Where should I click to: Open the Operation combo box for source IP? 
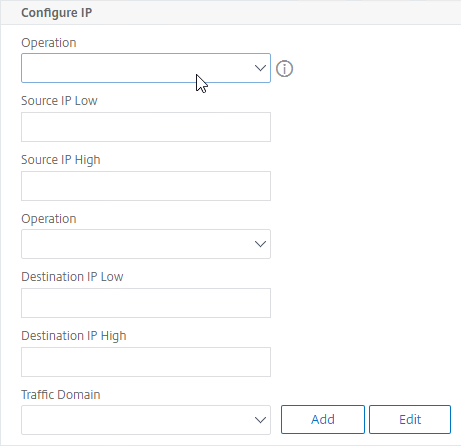[146, 68]
